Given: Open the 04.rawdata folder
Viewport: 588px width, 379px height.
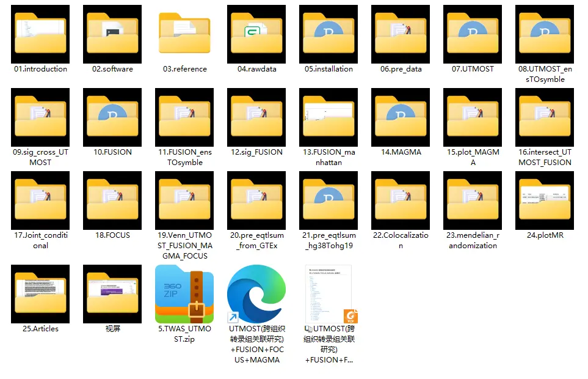Looking at the screenshot, I should 256,34.
